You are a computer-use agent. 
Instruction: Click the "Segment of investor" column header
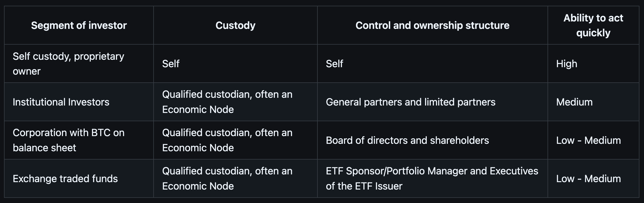coord(79,25)
